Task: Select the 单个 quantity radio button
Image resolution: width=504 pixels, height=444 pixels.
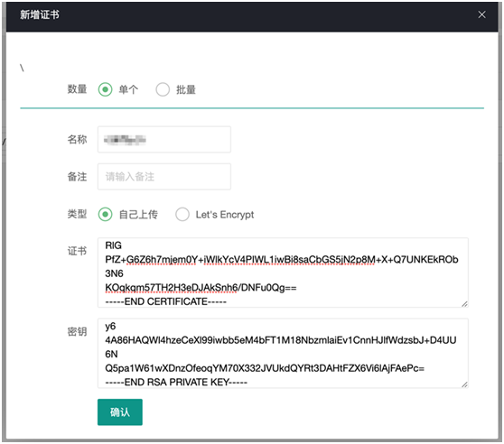Action: [x=105, y=89]
